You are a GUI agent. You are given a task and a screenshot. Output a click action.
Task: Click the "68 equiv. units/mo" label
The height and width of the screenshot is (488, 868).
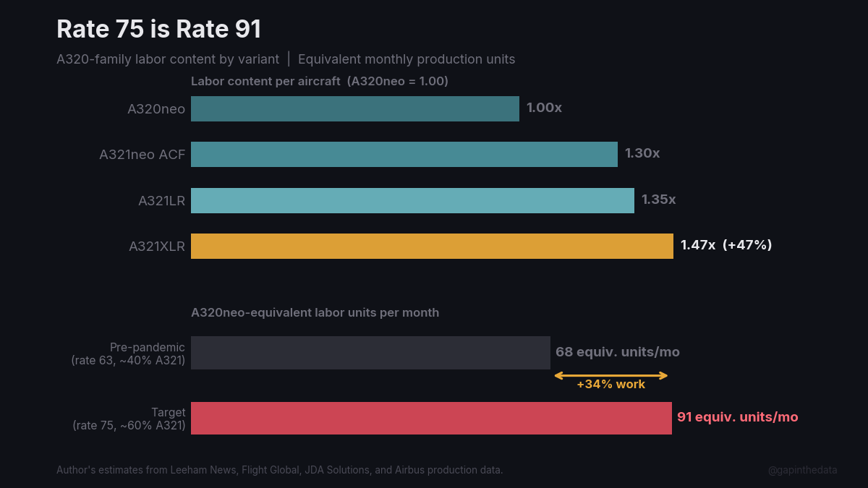(618, 352)
